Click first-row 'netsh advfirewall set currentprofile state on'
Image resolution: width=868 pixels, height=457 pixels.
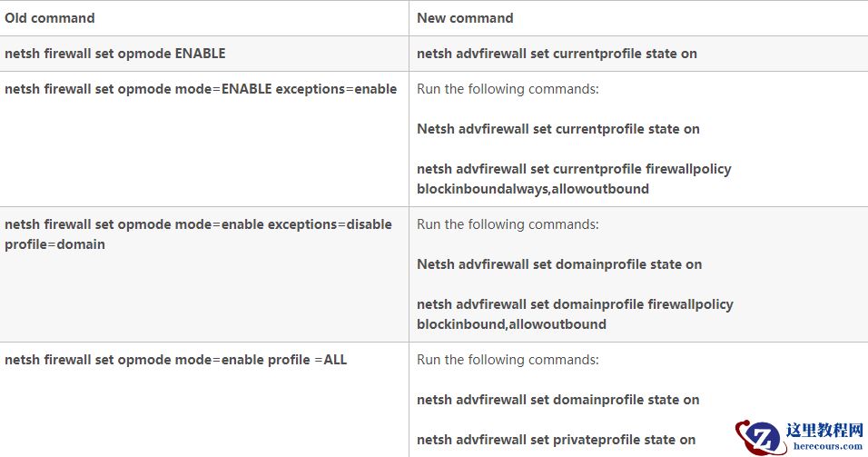(557, 54)
